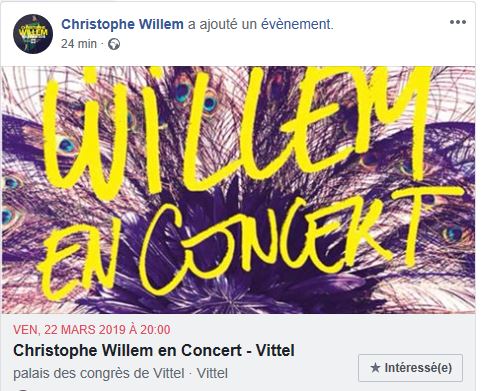Open the 24 min post timestamp
The width and height of the screenshot is (484, 391).
[x=79, y=44]
